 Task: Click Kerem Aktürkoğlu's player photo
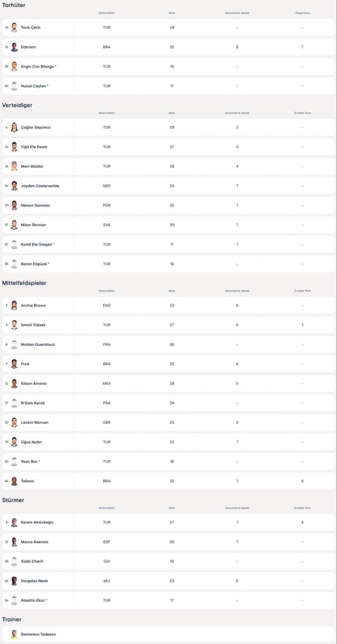tap(14, 522)
